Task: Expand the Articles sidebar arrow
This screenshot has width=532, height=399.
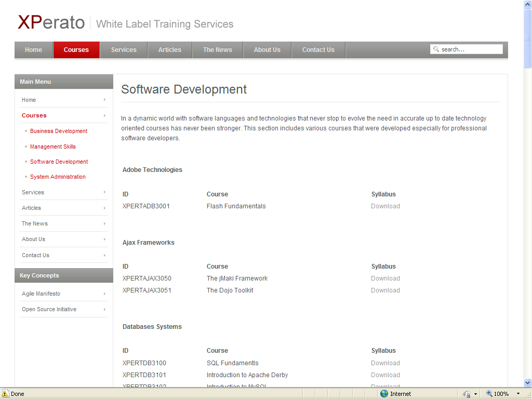Action: 104,208
